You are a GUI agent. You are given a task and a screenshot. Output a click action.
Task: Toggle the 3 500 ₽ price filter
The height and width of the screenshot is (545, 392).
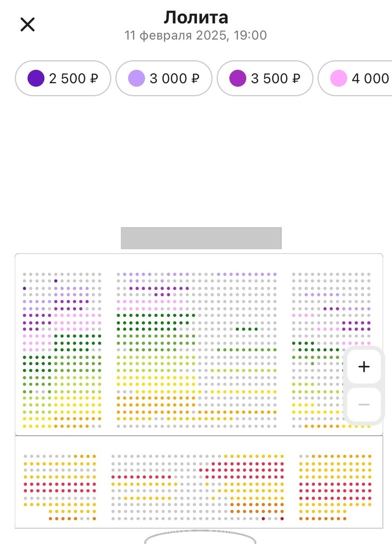click(265, 78)
